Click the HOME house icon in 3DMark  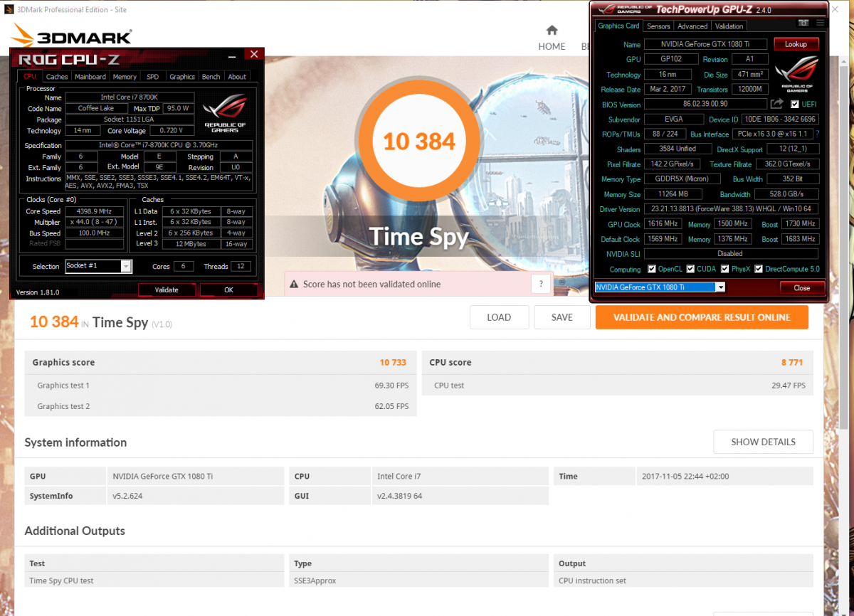click(x=552, y=31)
